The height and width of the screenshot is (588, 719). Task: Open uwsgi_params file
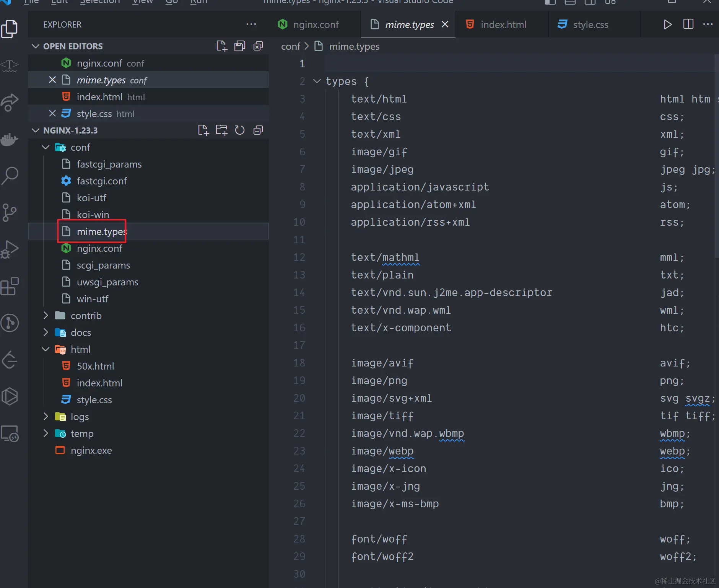pyautogui.click(x=148, y=282)
